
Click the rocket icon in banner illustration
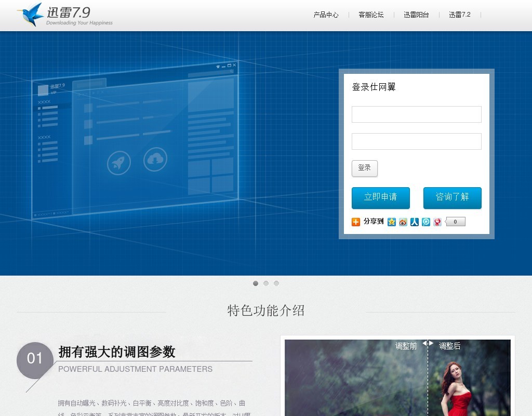coord(119,163)
